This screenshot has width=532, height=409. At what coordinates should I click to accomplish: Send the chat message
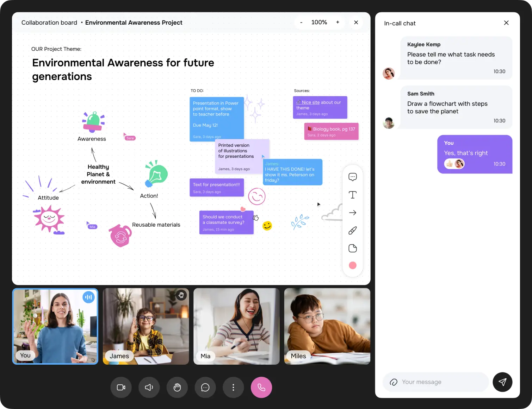tap(502, 382)
